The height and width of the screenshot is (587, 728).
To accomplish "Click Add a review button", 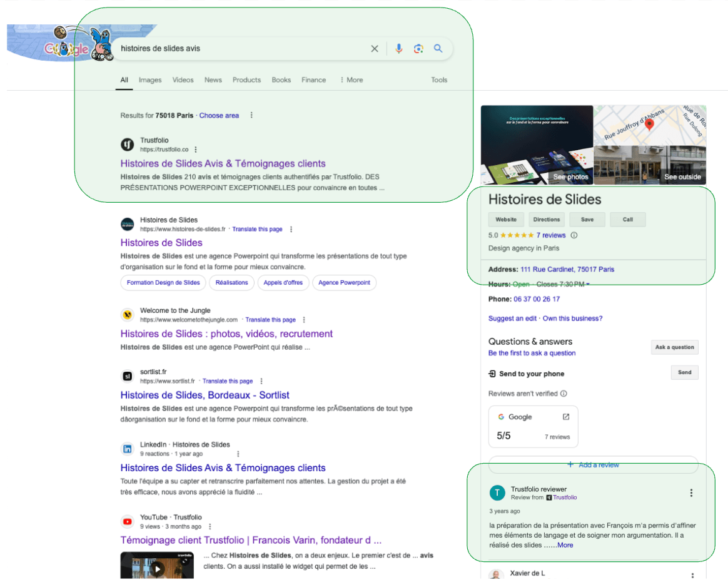I will coord(594,464).
